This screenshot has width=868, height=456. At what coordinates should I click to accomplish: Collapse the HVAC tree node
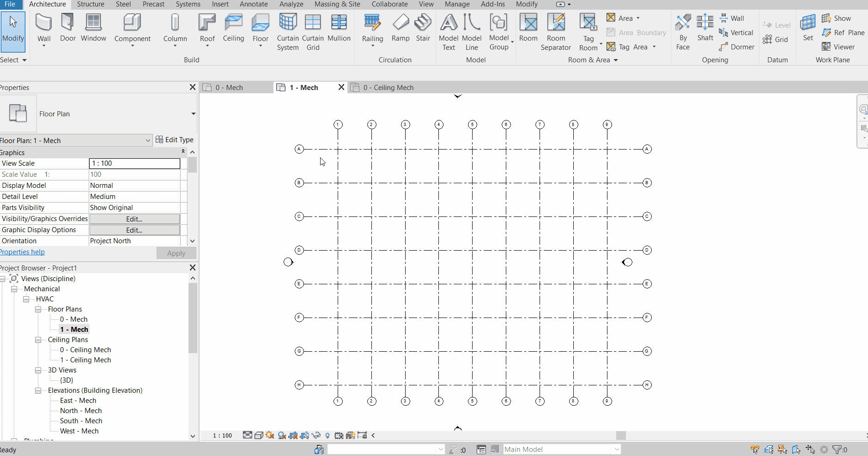click(x=26, y=299)
